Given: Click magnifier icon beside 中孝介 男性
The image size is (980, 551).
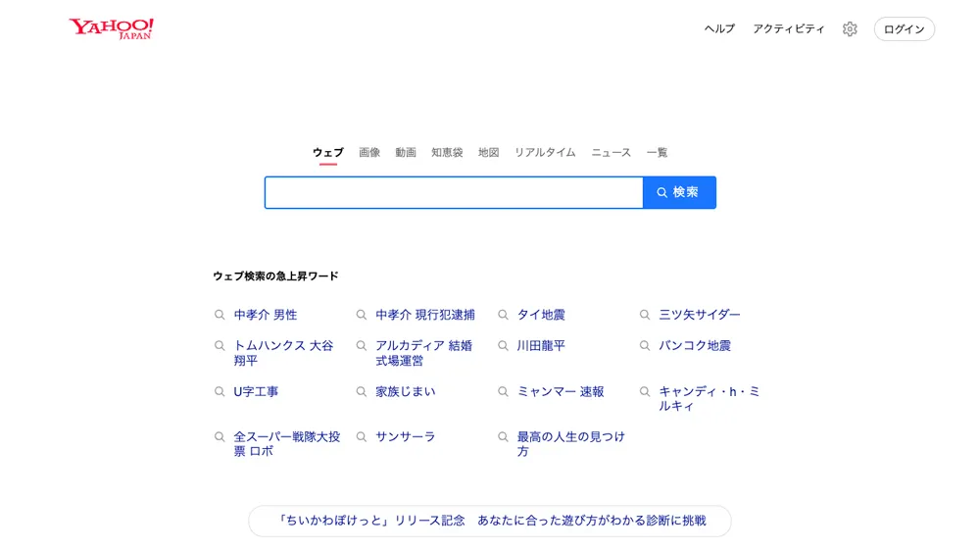Looking at the screenshot, I should pyautogui.click(x=220, y=315).
